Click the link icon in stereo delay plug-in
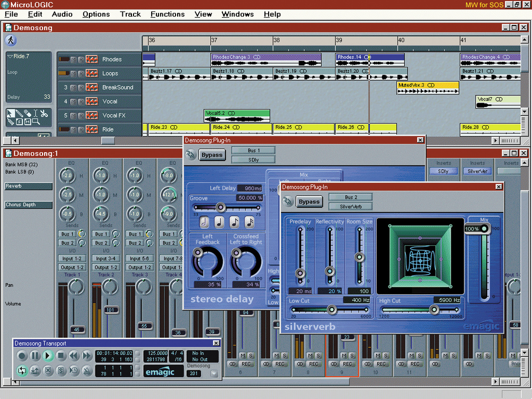This screenshot has width=532, height=399. (191, 155)
